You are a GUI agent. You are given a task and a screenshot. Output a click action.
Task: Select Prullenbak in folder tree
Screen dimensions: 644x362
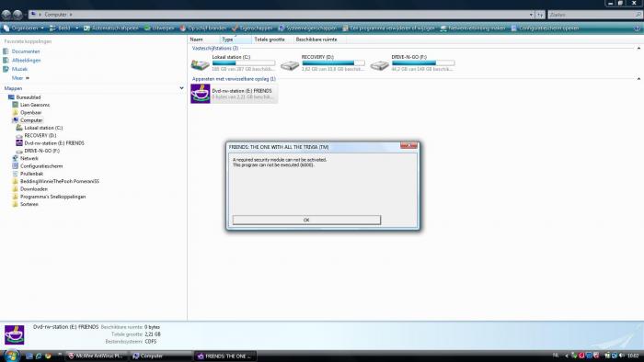pyautogui.click(x=31, y=174)
